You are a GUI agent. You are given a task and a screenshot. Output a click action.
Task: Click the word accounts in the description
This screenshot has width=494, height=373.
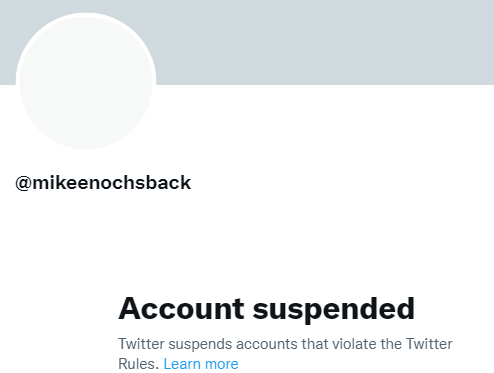click(267, 345)
